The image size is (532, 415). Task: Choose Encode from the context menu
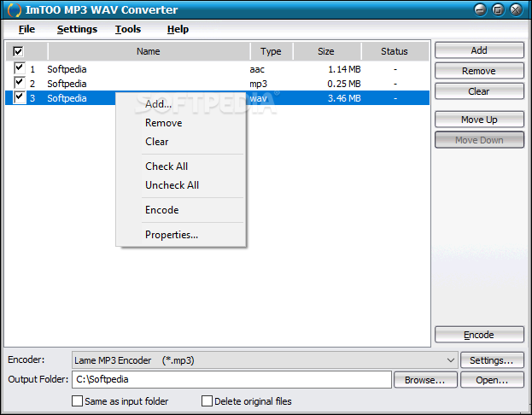point(180,210)
